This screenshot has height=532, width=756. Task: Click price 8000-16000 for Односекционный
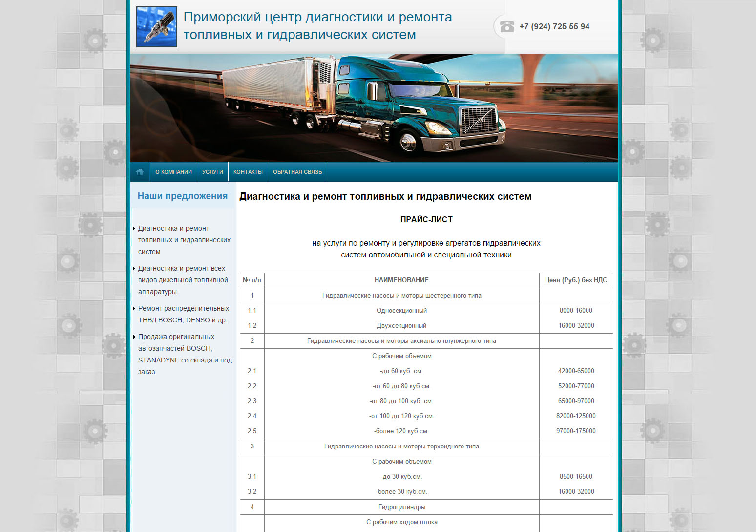point(576,310)
